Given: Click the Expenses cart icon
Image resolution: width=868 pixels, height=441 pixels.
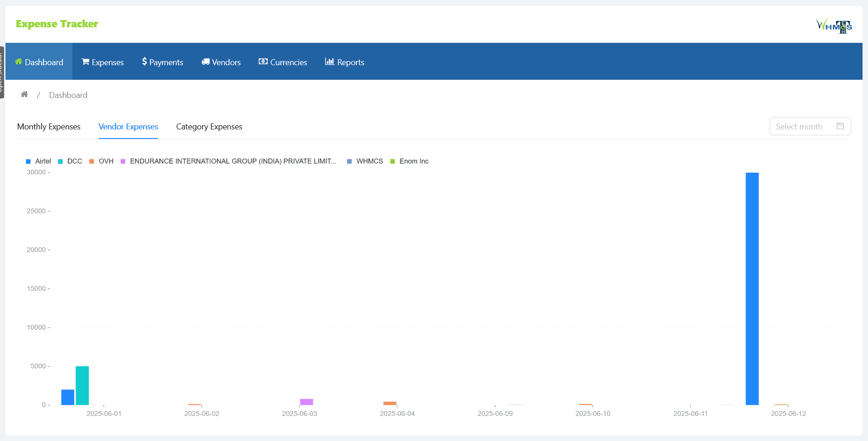Looking at the screenshot, I should tap(85, 62).
